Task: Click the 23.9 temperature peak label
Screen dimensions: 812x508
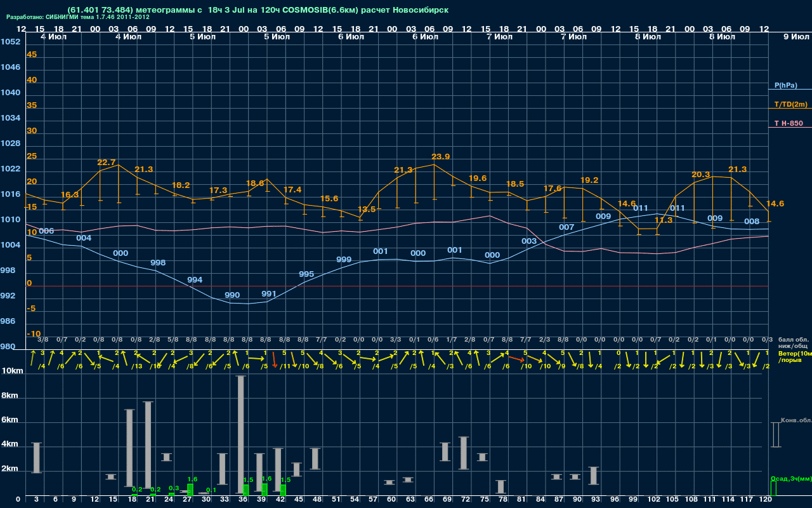Action: coord(440,157)
